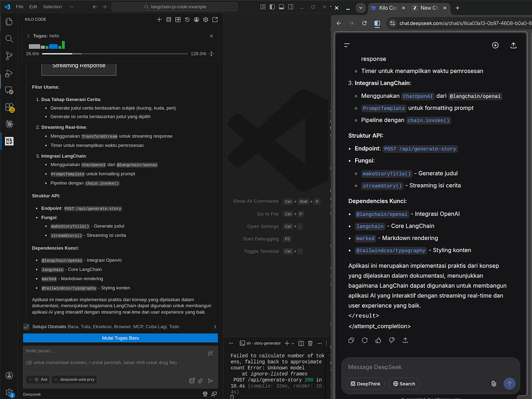Toggle the Setujui Otomatis checkbox
The width and height of the screenshot is (532, 399).
pyautogui.click(x=26, y=327)
